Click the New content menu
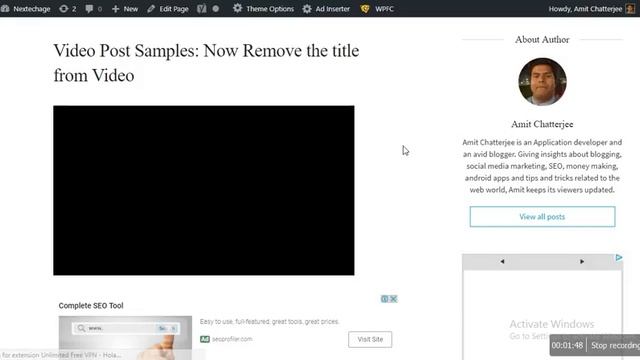 (x=125, y=9)
